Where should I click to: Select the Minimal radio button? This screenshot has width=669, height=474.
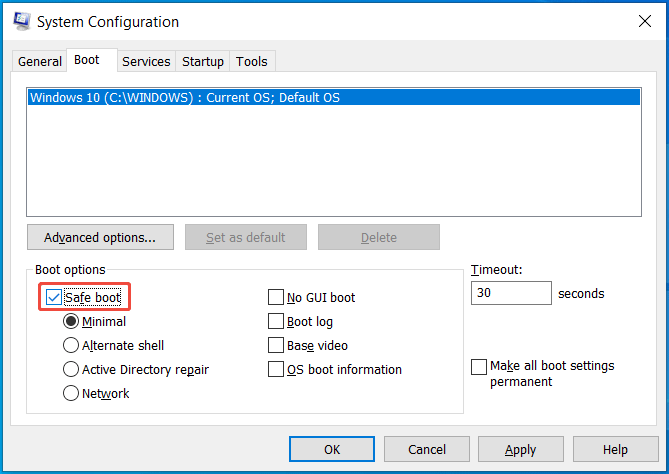[71, 321]
